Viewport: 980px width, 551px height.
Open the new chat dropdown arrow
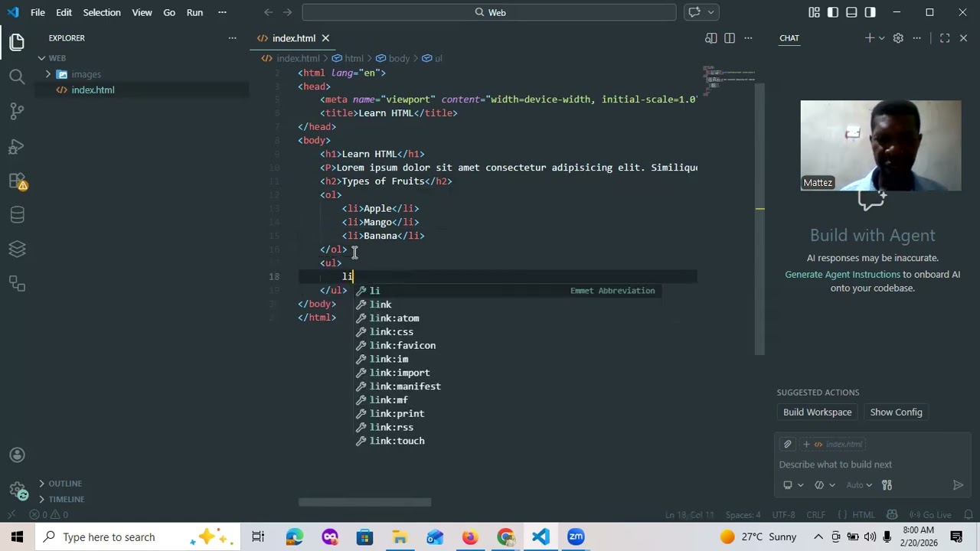point(881,38)
